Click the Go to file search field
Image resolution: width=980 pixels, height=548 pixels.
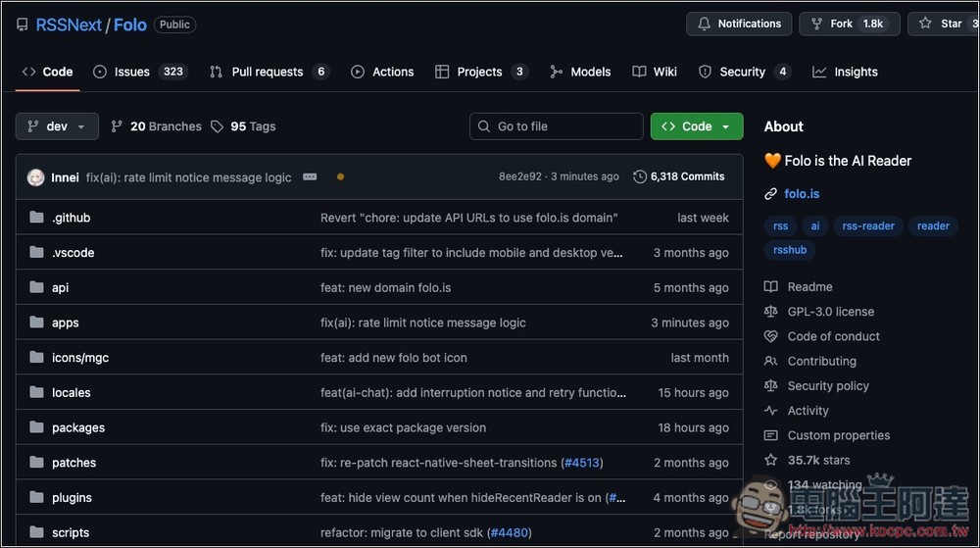pos(557,126)
